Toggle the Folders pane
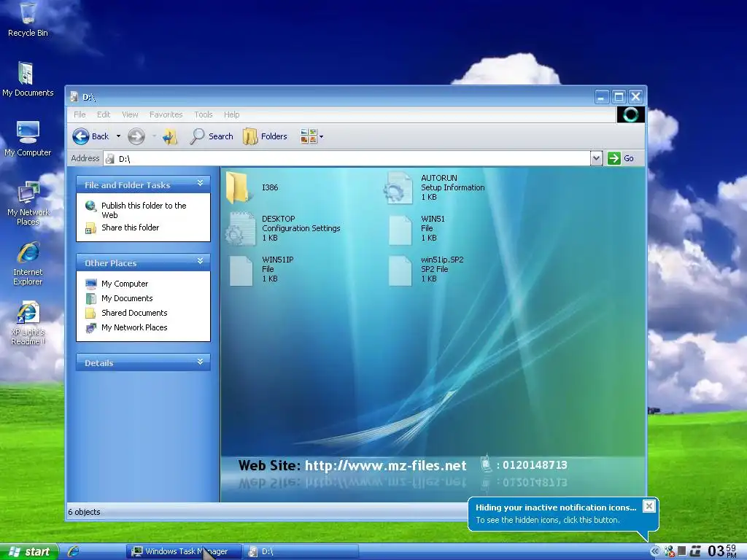This screenshot has width=747, height=560. (265, 136)
